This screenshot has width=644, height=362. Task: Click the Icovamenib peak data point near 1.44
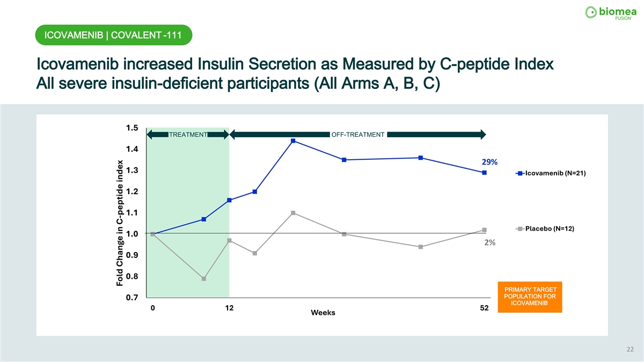tap(293, 141)
